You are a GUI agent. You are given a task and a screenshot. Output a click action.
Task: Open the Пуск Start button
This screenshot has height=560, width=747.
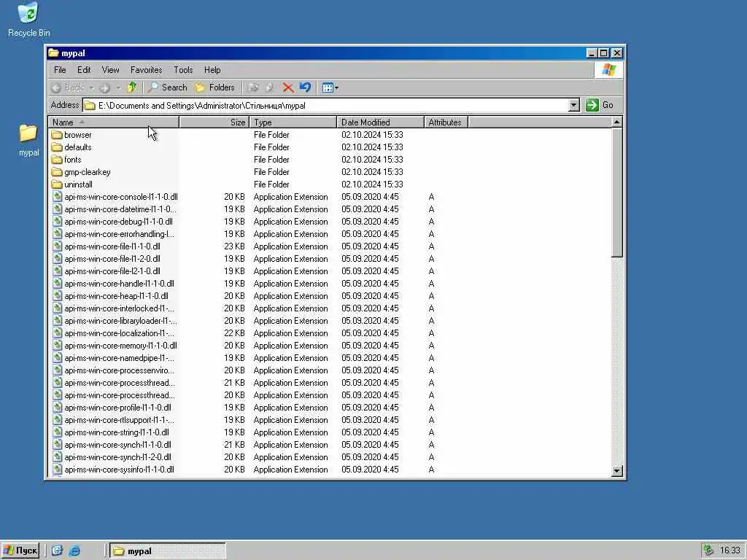pyautogui.click(x=20, y=551)
